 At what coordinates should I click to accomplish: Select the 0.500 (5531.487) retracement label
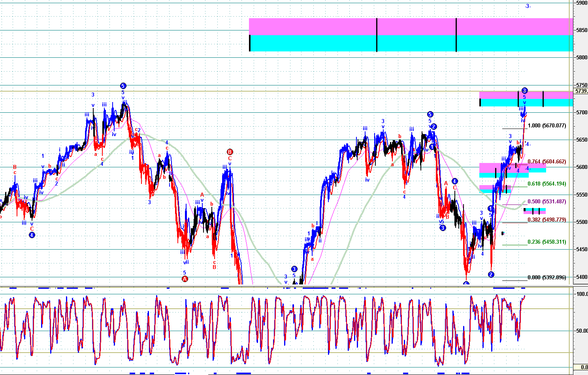[547, 202]
